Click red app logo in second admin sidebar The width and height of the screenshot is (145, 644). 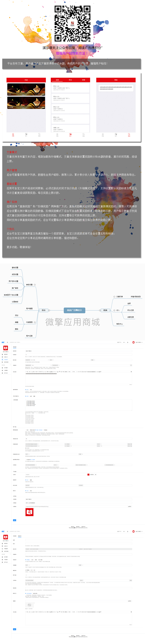5,537
